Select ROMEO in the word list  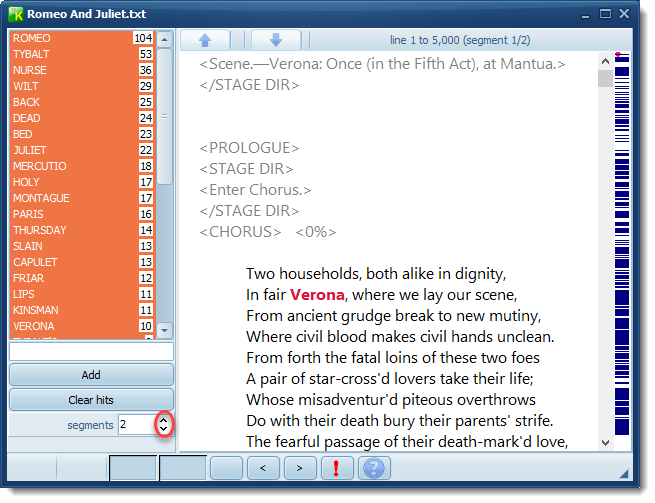(x=82, y=38)
